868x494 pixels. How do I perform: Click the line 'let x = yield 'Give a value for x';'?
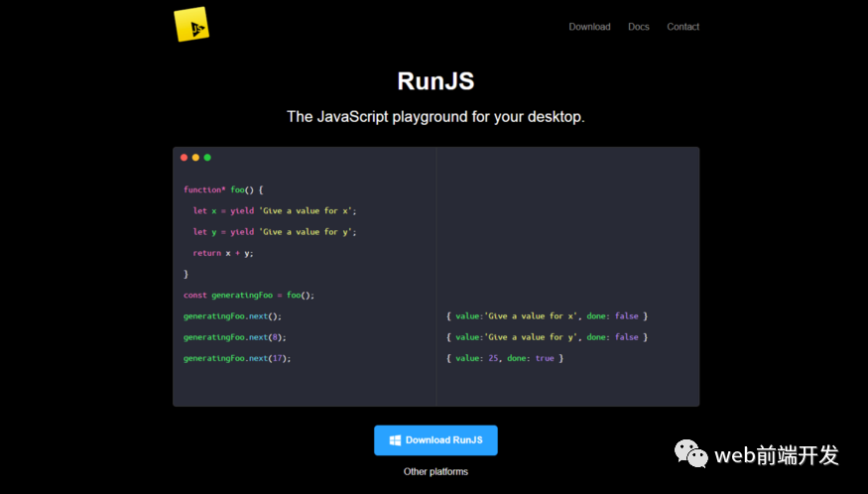pos(275,210)
